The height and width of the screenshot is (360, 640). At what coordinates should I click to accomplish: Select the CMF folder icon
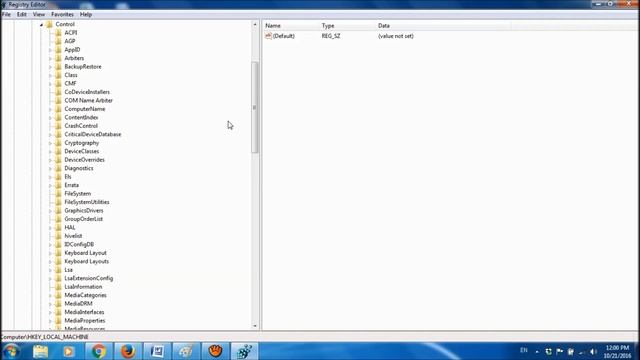[x=58, y=83]
